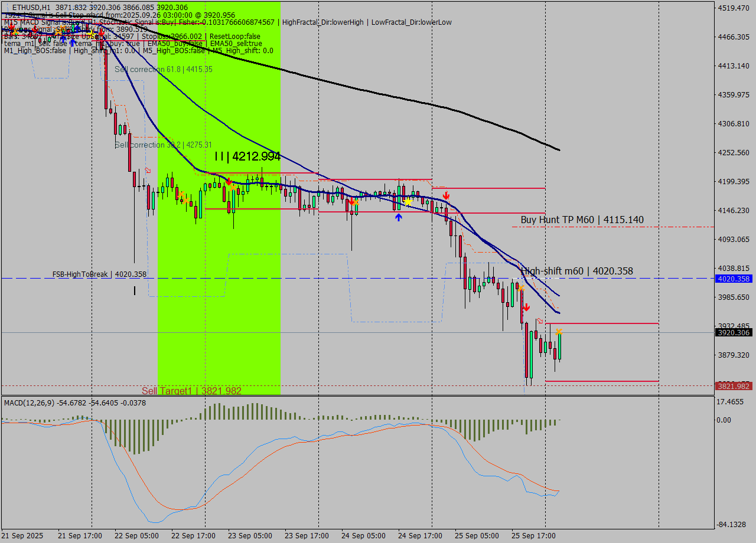Select the red sell arrow near the Buy Hunt level
The image size is (756, 543).
447,195
